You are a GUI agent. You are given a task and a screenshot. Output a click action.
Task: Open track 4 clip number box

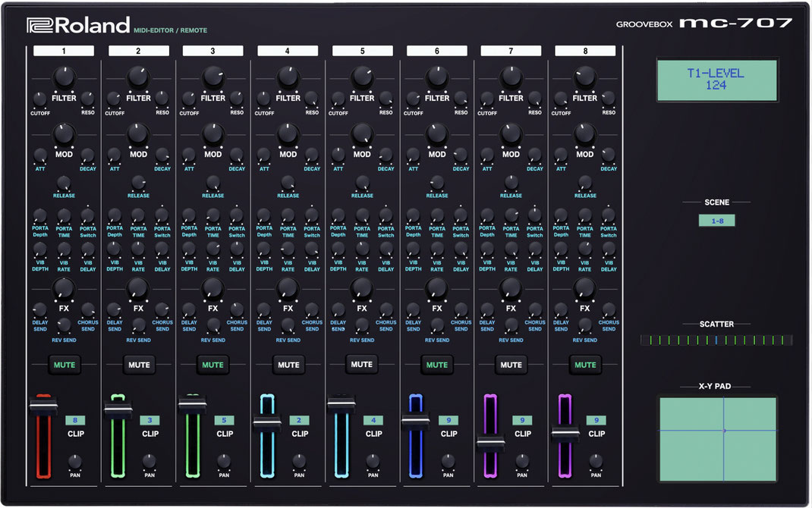tap(299, 420)
